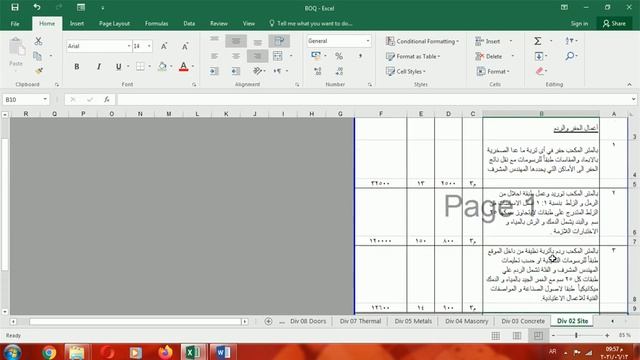This screenshot has width=640, height=360.
Task: Open the Cell Styles dropdown
Action: 406,71
